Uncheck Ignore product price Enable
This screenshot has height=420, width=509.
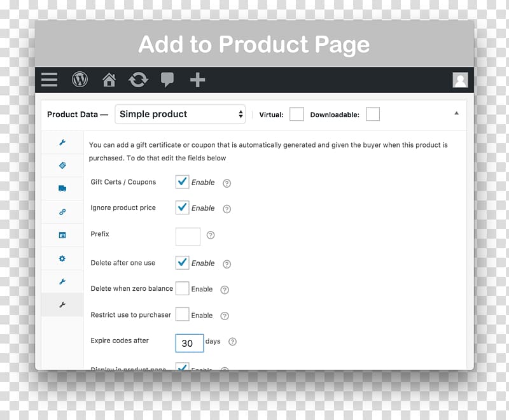(x=182, y=207)
